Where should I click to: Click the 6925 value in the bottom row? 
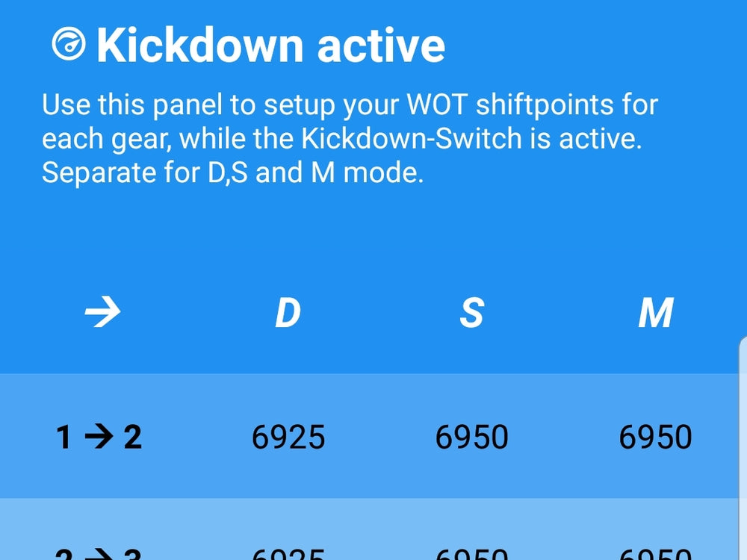(290, 553)
